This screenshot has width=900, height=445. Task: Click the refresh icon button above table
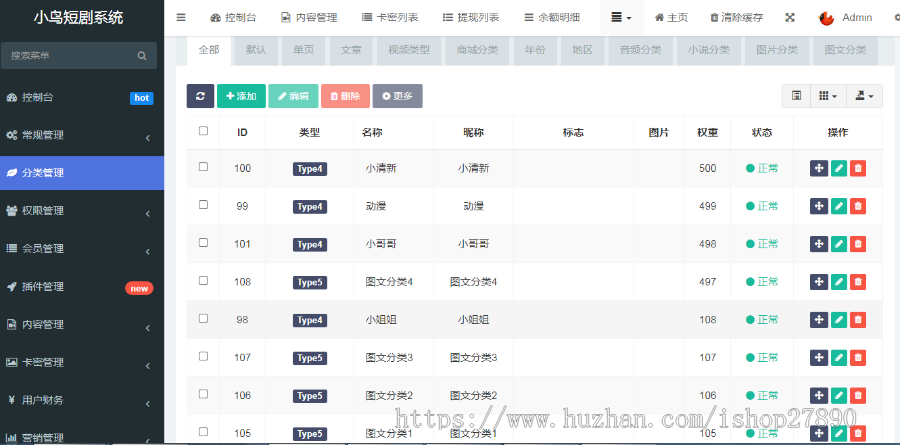coord(200,96)
